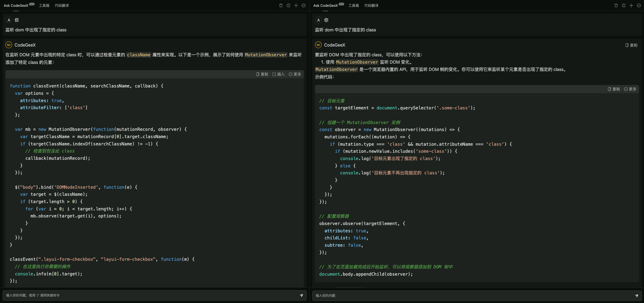
Task: Click the trash icon in the right panel header
Action: coord(616,5)
